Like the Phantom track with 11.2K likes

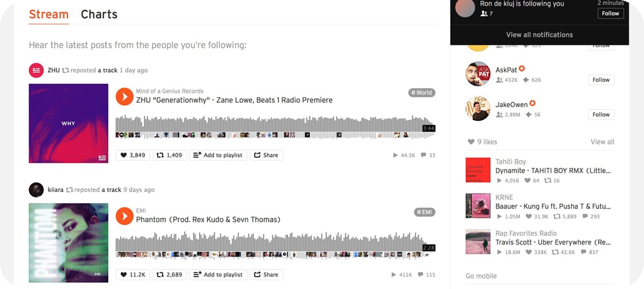point(133,275)
